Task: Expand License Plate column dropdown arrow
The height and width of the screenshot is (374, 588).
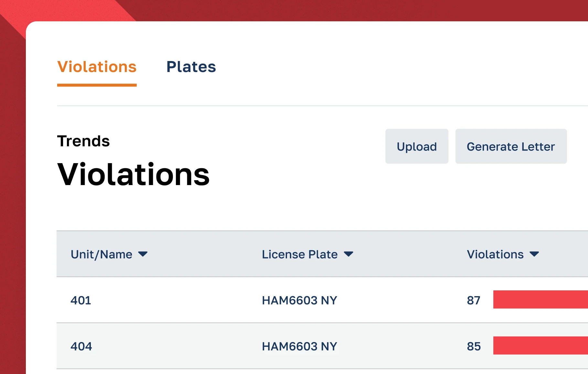Action: 348,254
